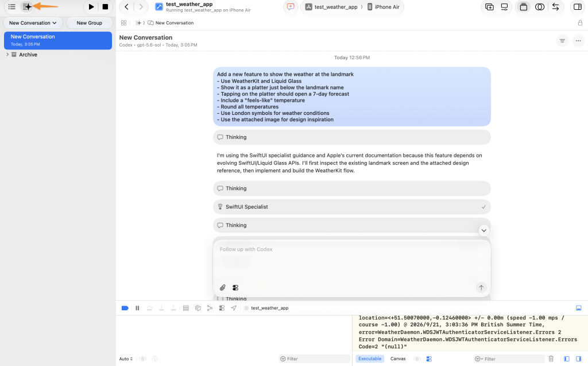Expand the Archive folder
This screenshot has height=366, width=588.
click(7, 55)
